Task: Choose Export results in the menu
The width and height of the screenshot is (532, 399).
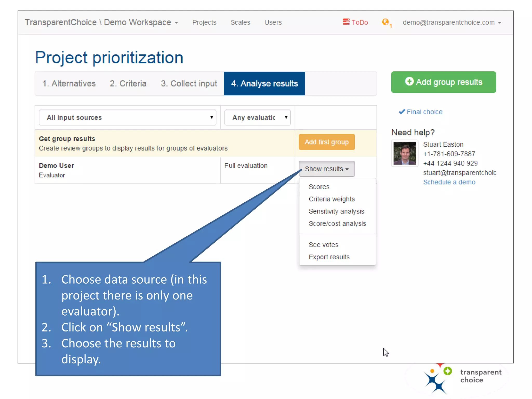Action: [x=329, y=257]
